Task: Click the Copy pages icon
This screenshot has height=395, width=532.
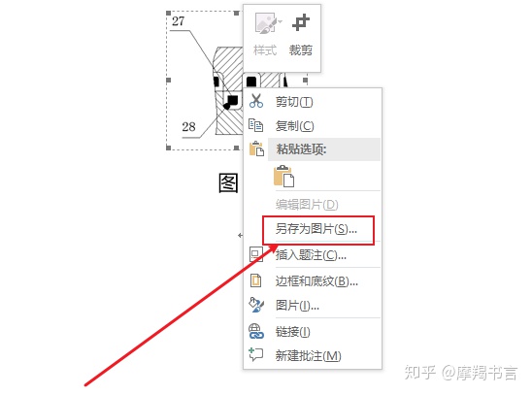Action: point(256,125)
